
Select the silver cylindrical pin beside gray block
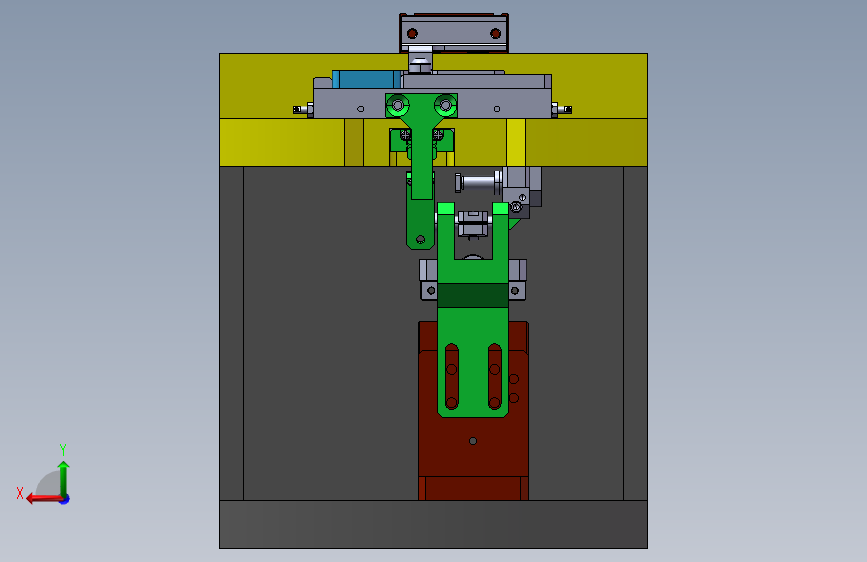[477, 182]
